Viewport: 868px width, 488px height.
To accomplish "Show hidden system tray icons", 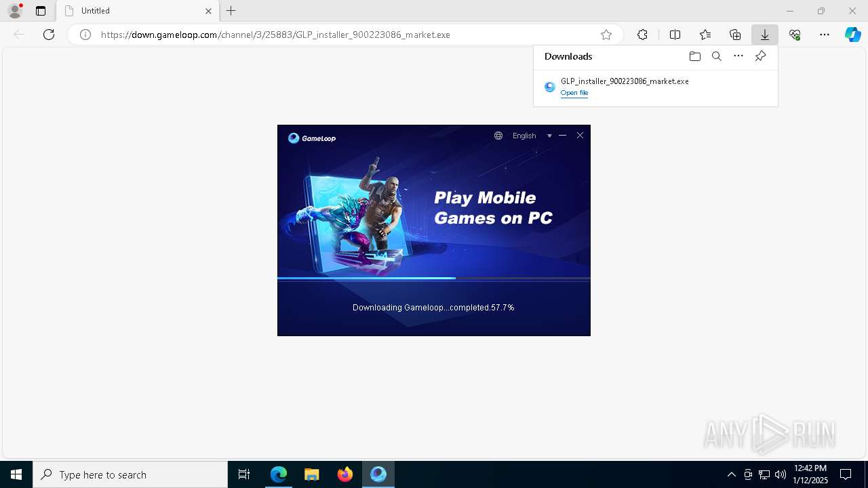I will 731,474.
